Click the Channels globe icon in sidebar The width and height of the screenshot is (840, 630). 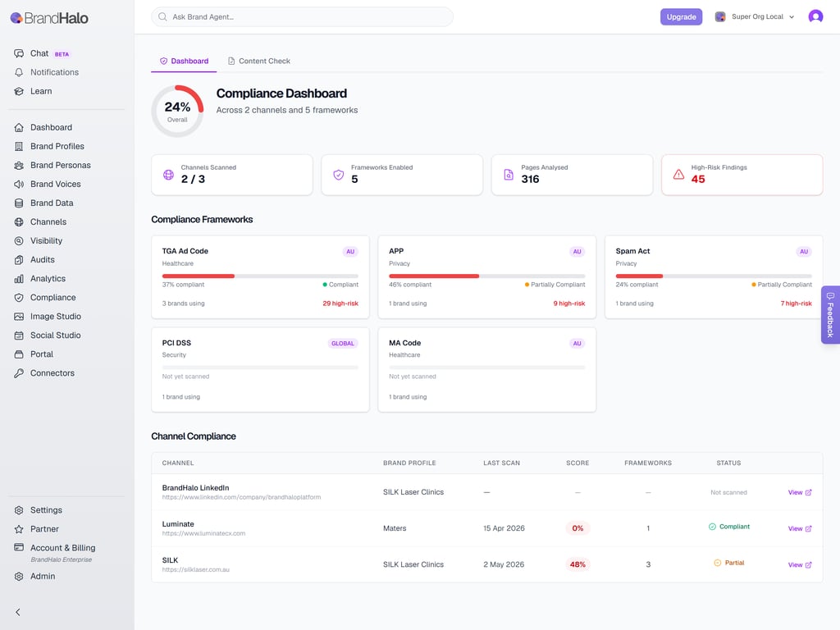(x=19, y=221)
